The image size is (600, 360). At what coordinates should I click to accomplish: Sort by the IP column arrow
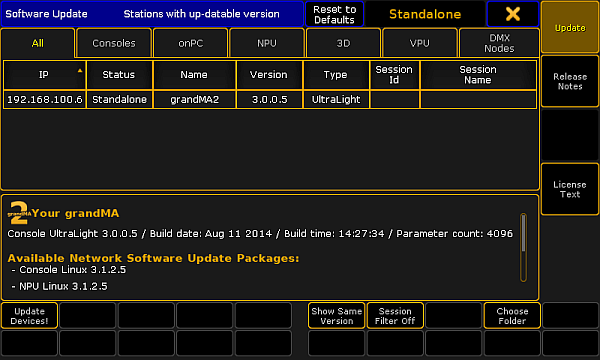(80, 70)
